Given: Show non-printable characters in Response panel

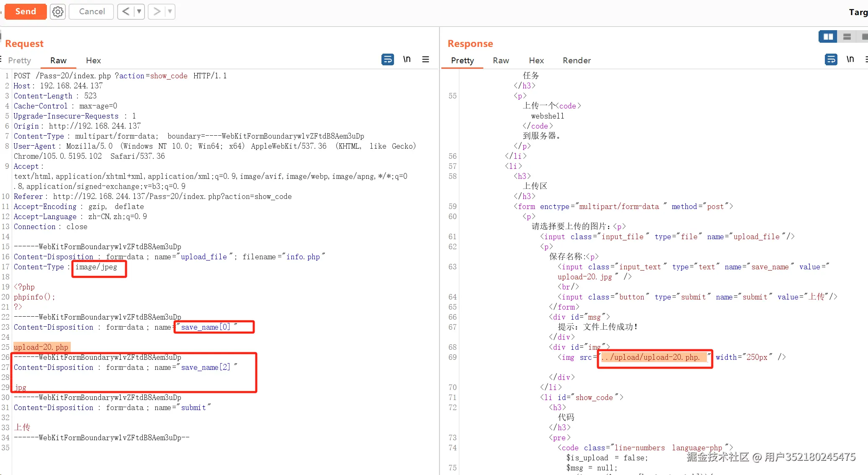Looking at the screenshot, I should (850, 59).
